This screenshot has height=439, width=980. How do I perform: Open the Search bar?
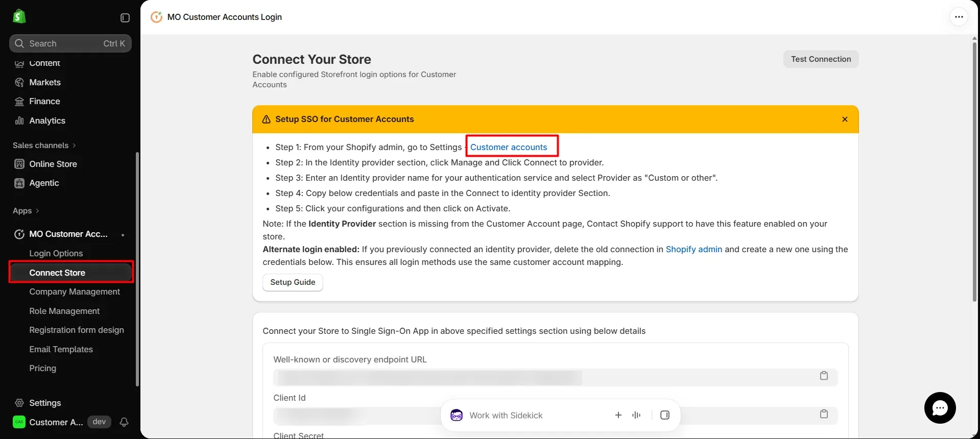click(70, 43)
